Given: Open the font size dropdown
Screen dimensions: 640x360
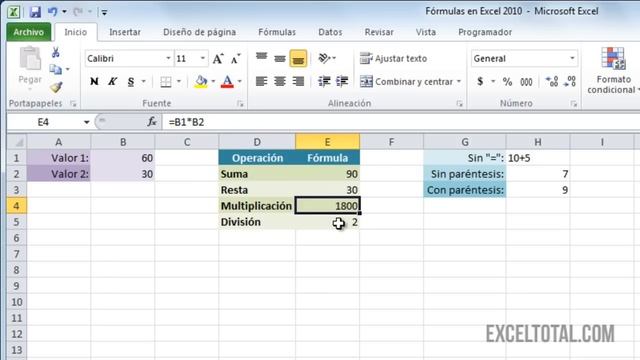Looking at the screenshot, I should pos(202,58).
